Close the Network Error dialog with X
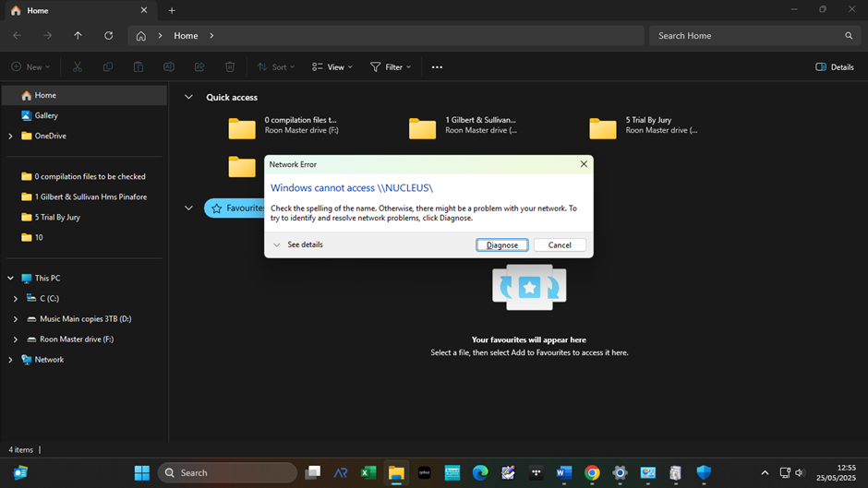 pos(584,164)
